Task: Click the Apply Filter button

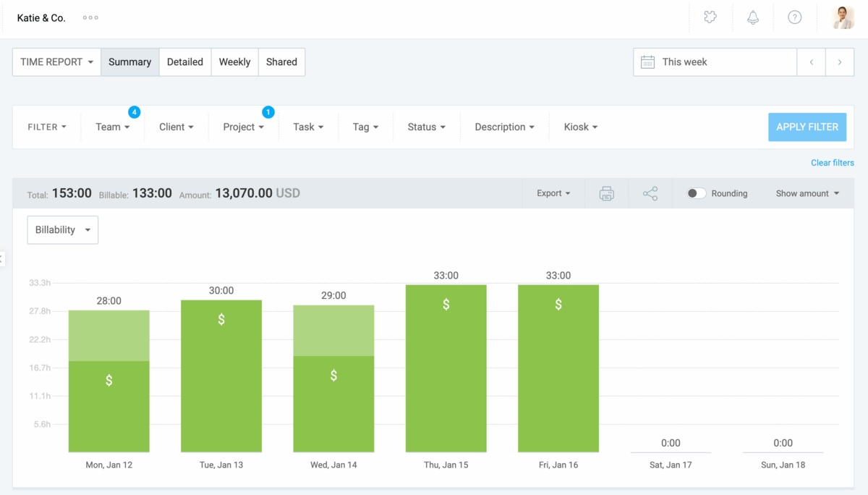Action: click(807, 127)
